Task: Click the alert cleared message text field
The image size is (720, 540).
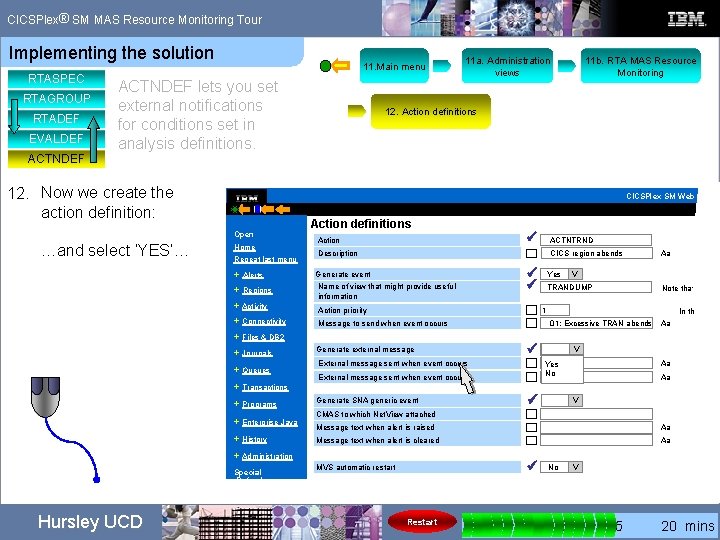Action: (596, 440)
